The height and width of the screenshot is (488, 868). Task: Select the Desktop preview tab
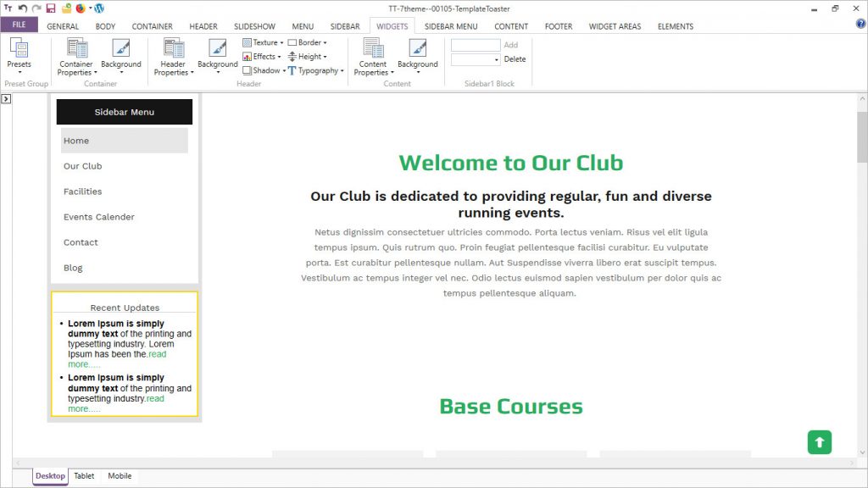[50, 476]
